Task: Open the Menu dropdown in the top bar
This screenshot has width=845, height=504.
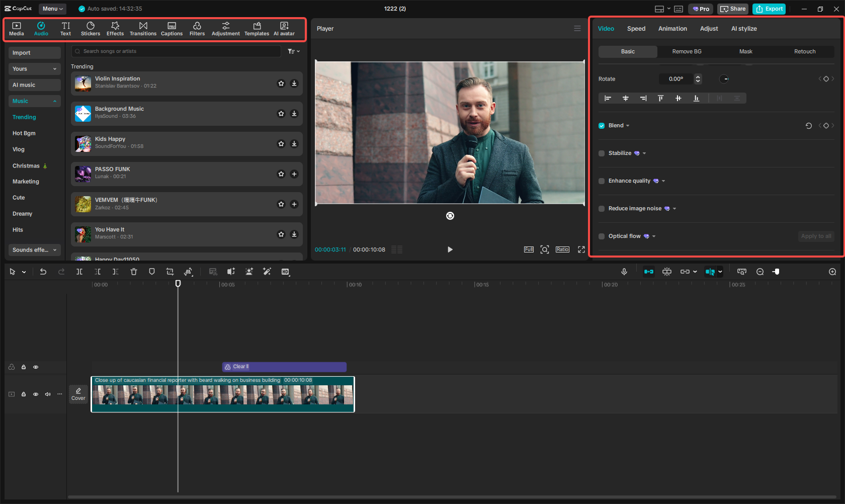Action: [52, 9]
